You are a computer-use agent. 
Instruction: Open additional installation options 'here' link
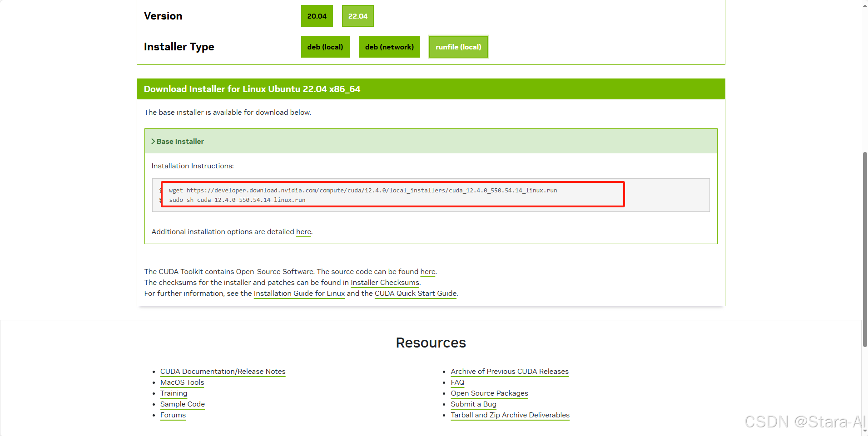[303, 232]
